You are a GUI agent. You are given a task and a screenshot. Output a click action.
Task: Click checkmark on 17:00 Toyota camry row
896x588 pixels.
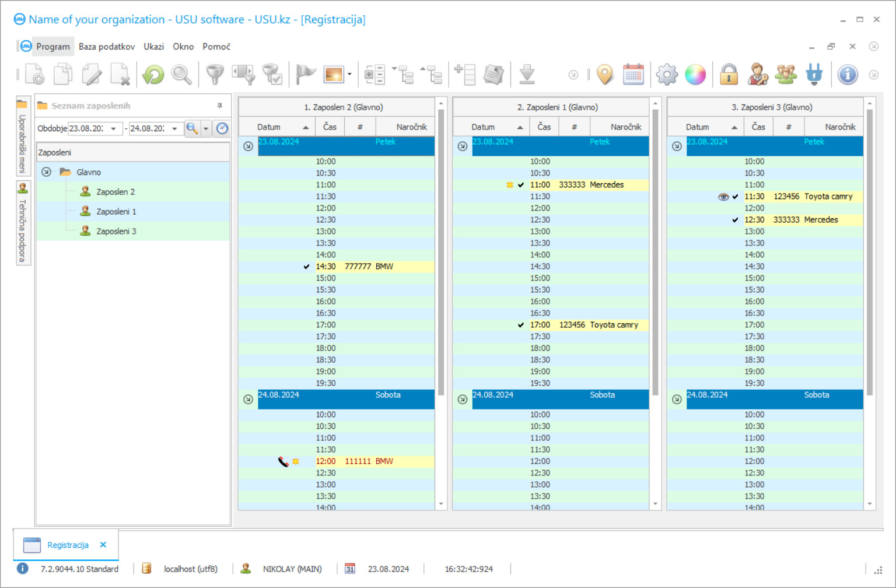tap(520, 325)
